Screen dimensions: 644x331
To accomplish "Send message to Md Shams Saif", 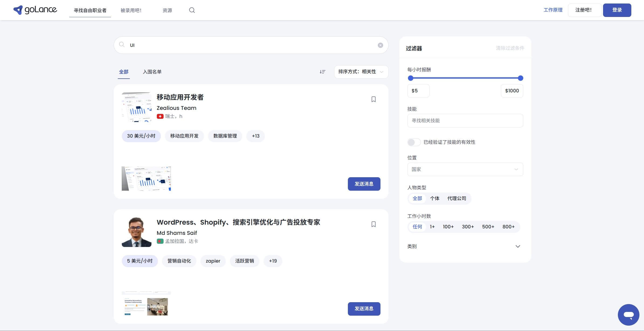I will tap(364, 309).
